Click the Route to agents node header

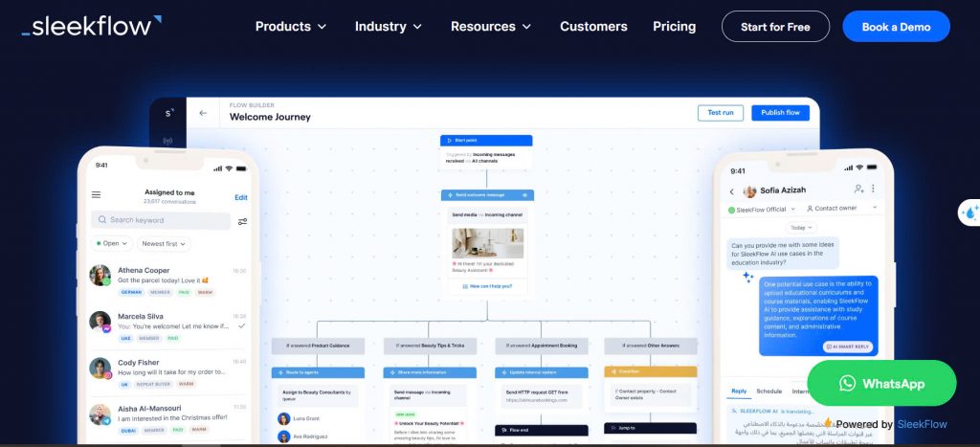click(x=318, y=372)
